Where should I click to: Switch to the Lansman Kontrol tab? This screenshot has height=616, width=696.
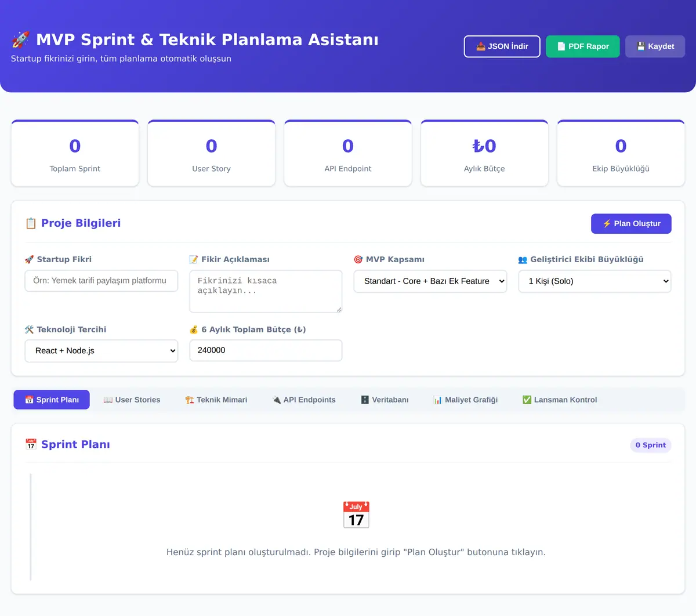coord(560,400)
